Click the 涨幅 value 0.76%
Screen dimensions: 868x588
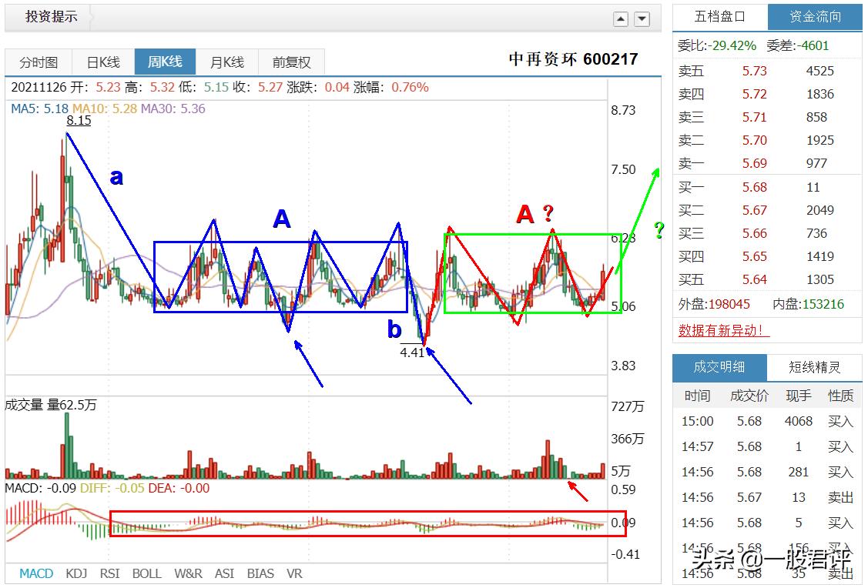pos(411,88)
